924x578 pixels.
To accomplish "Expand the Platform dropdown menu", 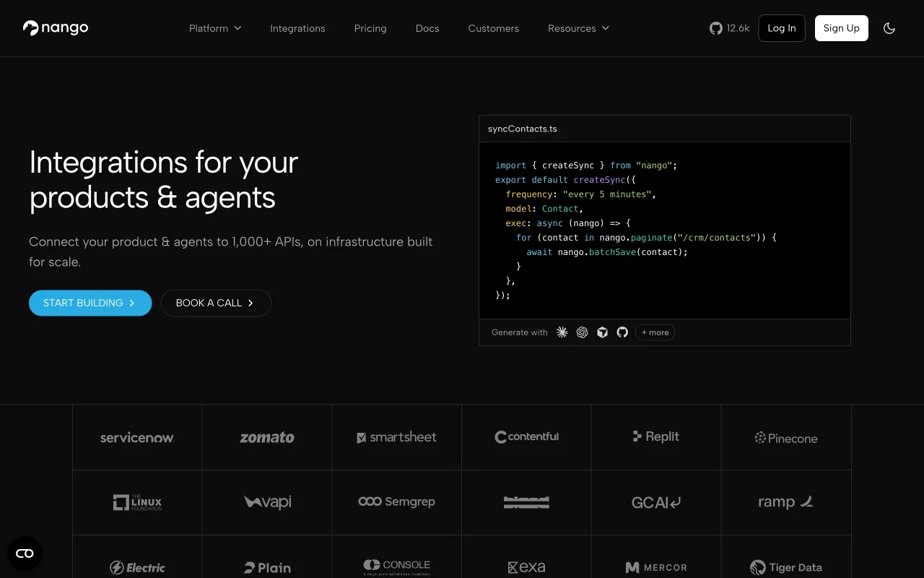I will point(215,28).
